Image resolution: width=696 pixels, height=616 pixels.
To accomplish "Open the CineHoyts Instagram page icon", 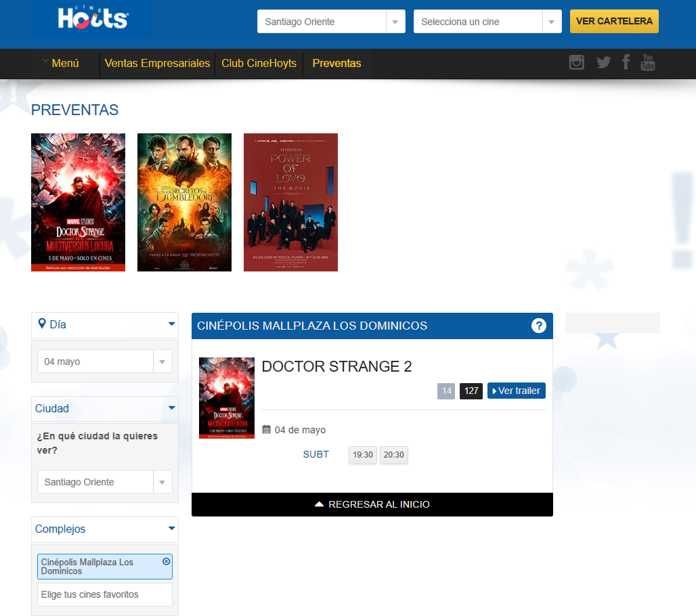I will point(576,63).
